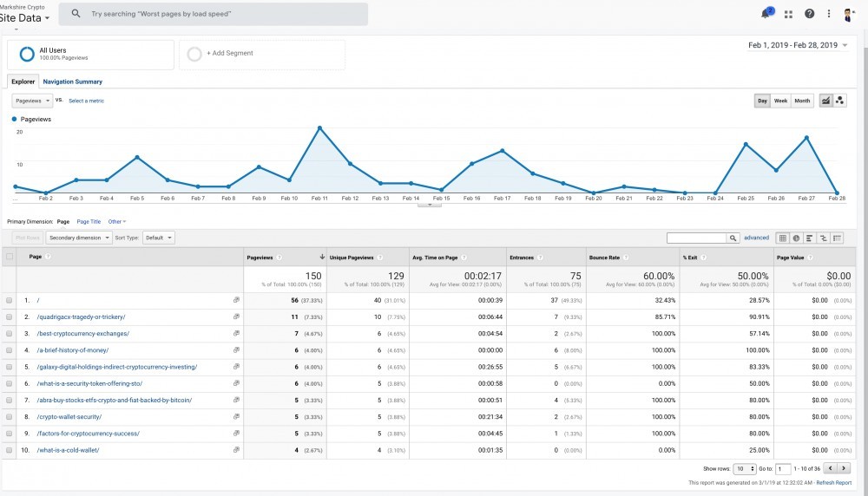
Task: Open the date range picker
Action: click(798, 45)
